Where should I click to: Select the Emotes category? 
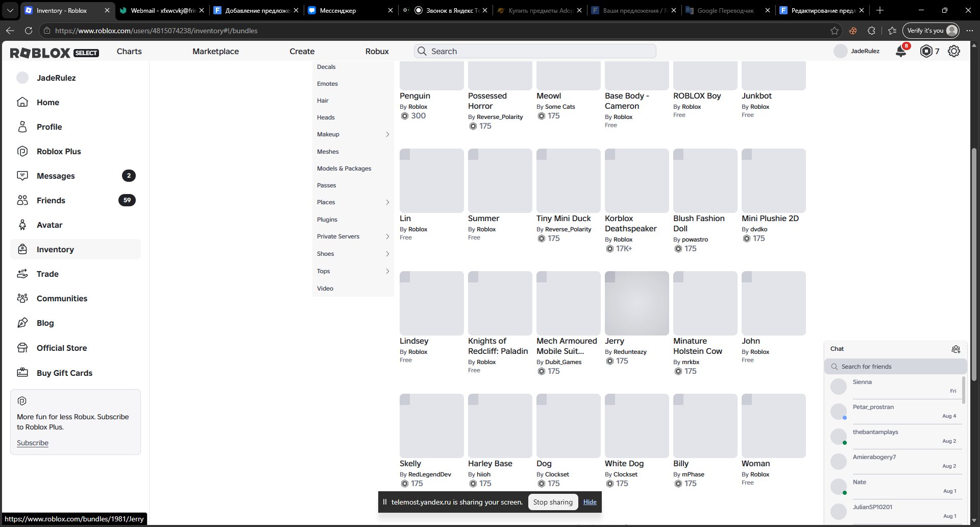point(327,84)
